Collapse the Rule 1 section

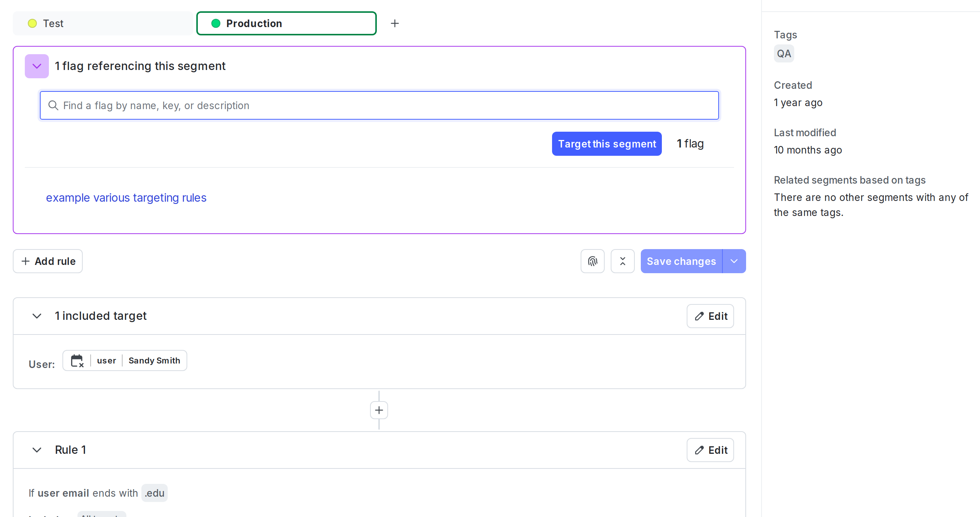tap(37, 450)
